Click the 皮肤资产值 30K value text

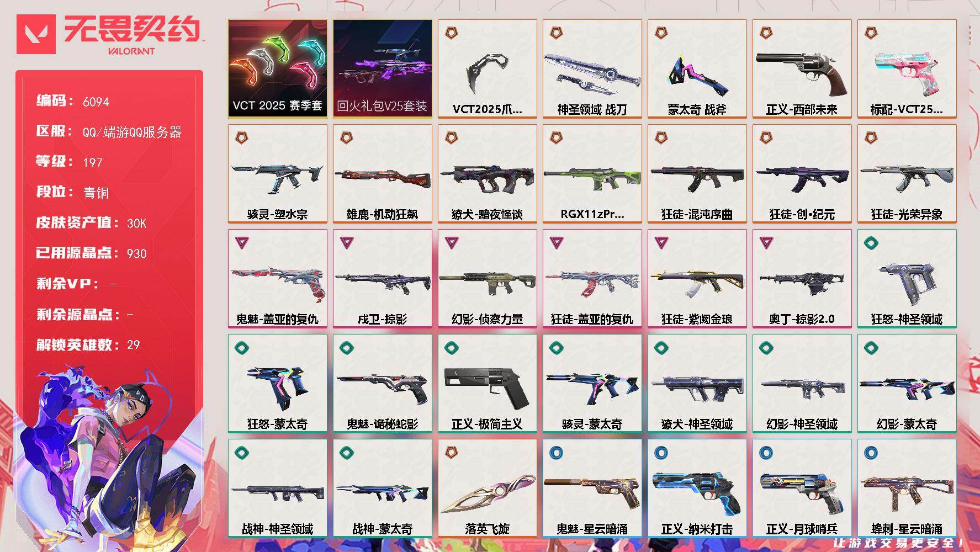coord(137,223)
